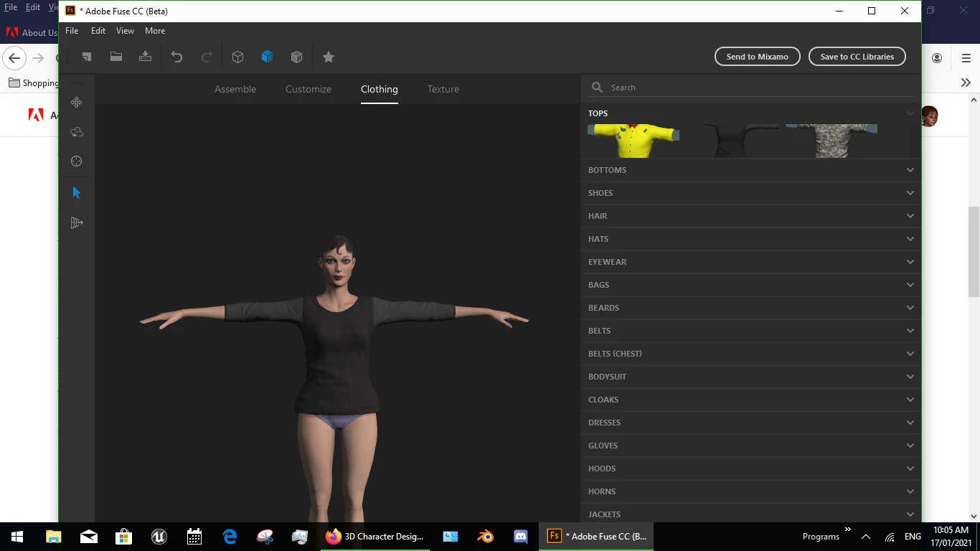
Task: Open the More menu
Action: pos(155,31)
